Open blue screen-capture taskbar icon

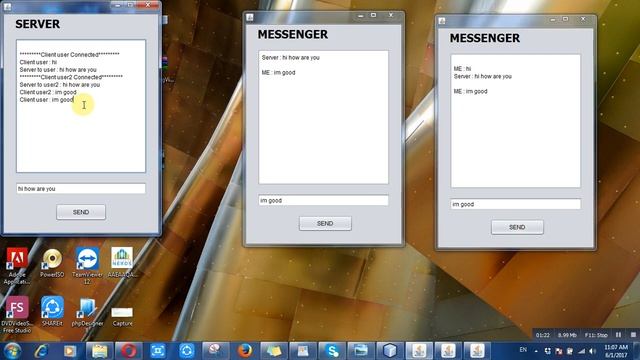158,351
